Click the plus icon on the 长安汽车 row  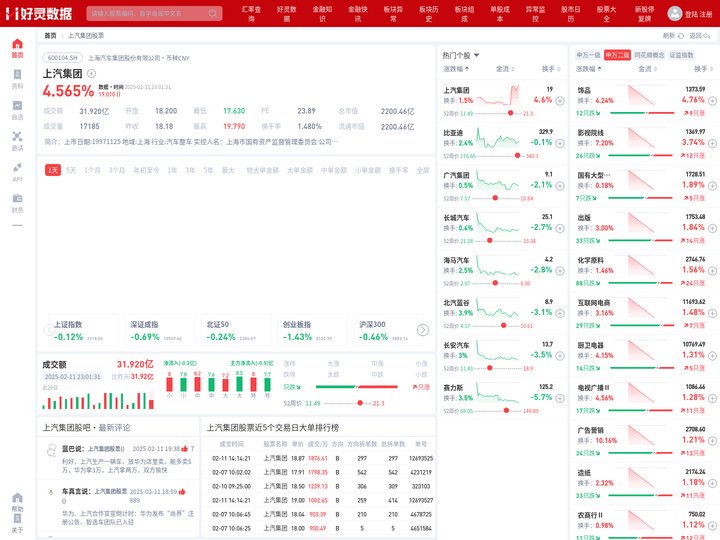(560, 356)
